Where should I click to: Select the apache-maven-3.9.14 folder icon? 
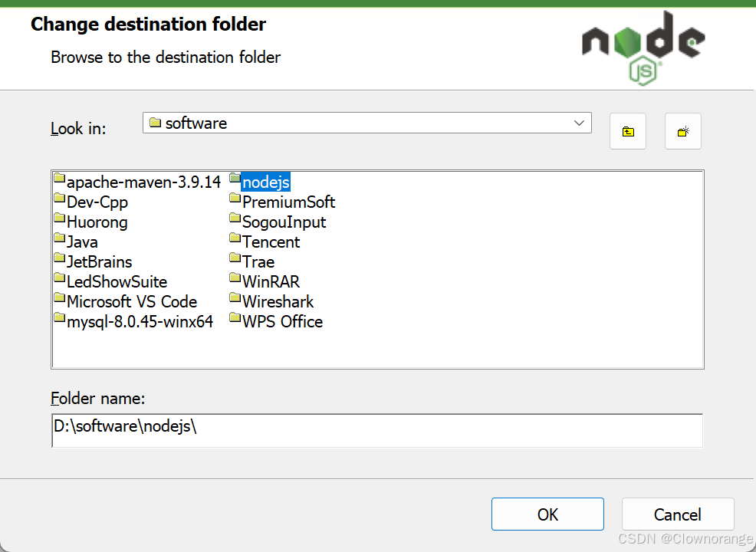pyautogui.click(x=59, y=178)
